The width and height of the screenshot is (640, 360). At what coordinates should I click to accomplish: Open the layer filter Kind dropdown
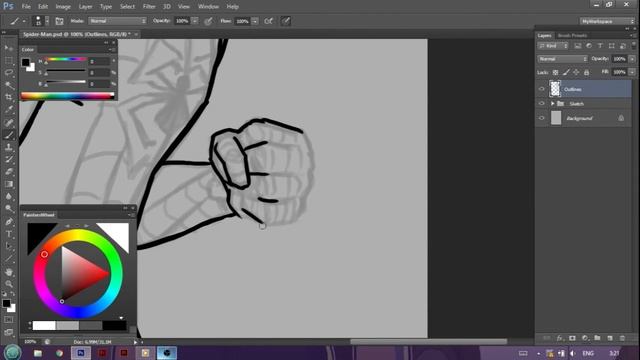[x=553, y=46]
